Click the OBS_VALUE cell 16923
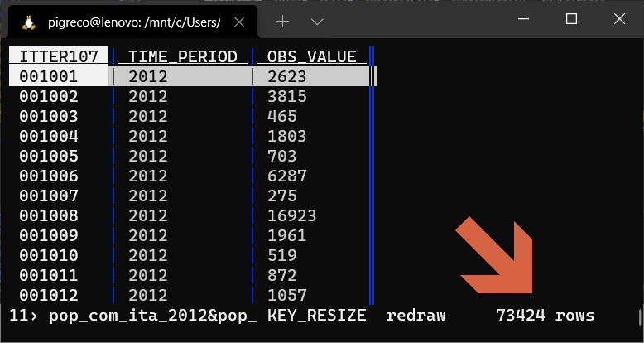The image size is (644, 343). tap(292, 215)
